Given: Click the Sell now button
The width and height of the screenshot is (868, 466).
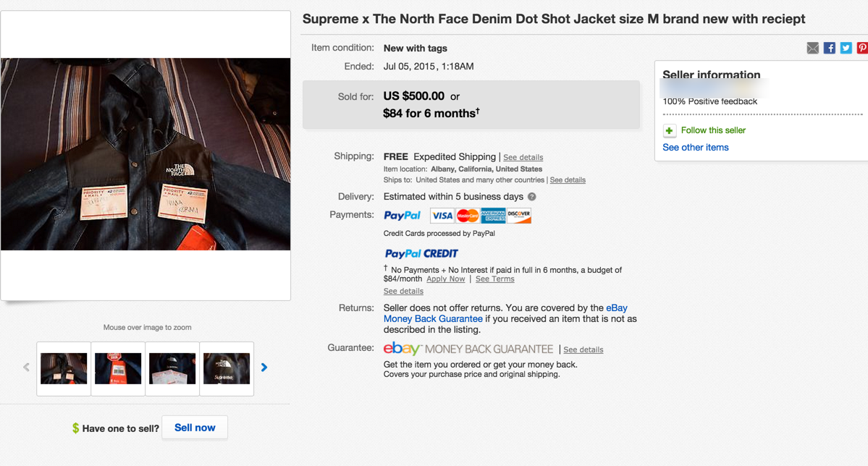Looking at the screenshot, I should (x=195, y=428).
